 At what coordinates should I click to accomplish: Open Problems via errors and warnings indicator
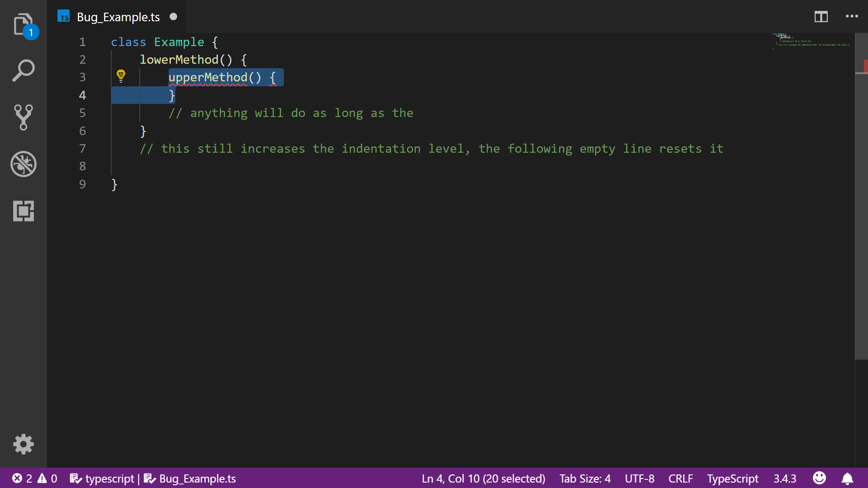point(35,479)
